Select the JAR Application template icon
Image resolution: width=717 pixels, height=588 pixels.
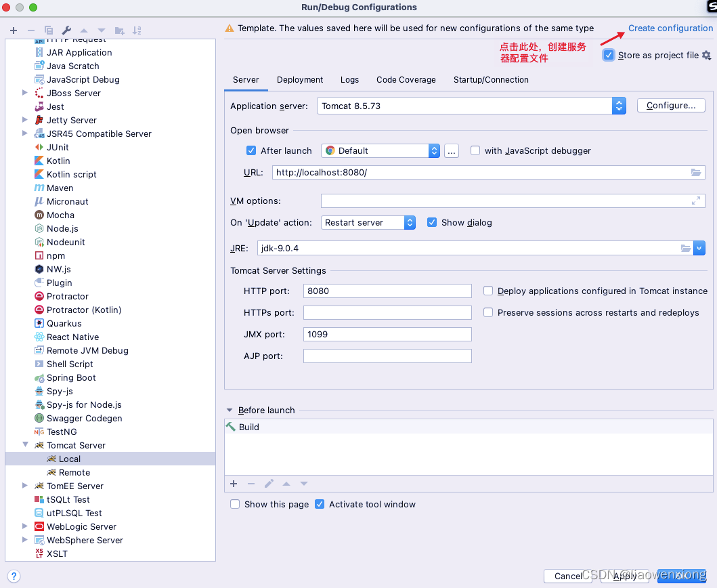click(39, 53)
